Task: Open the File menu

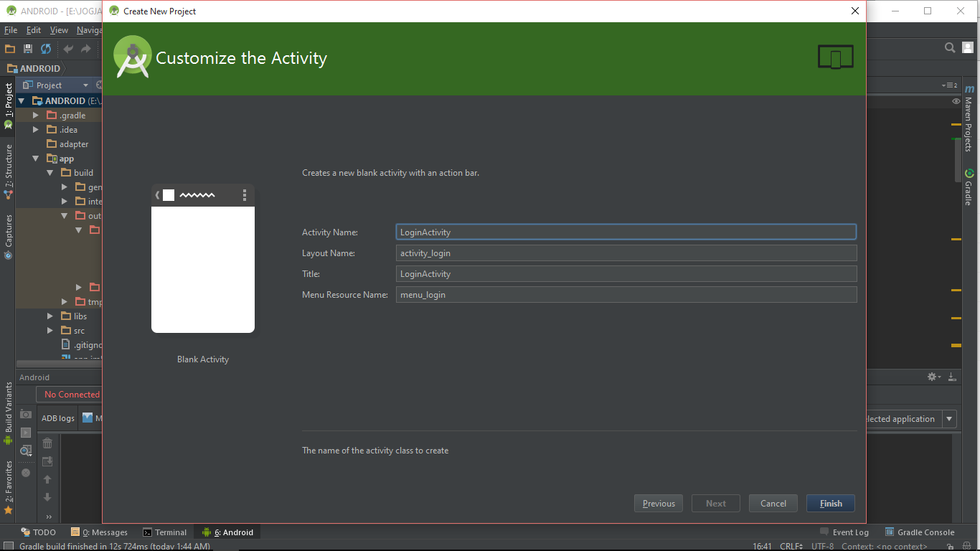Action: click(x=10, y=30)
